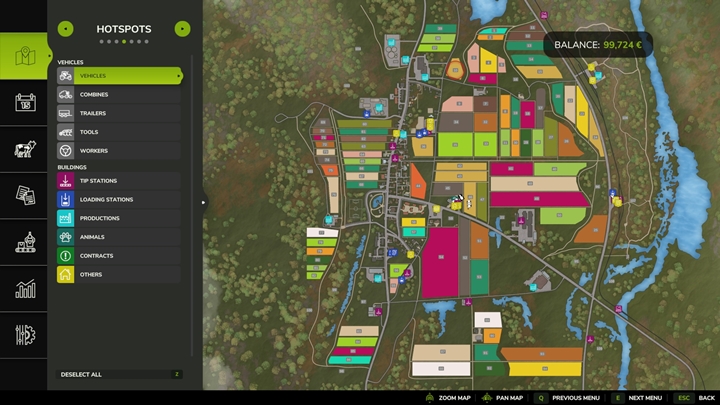Open the statistics bar chart icon
The height and width of the screenshot is (405, 720).
click(x=23, y=289)
